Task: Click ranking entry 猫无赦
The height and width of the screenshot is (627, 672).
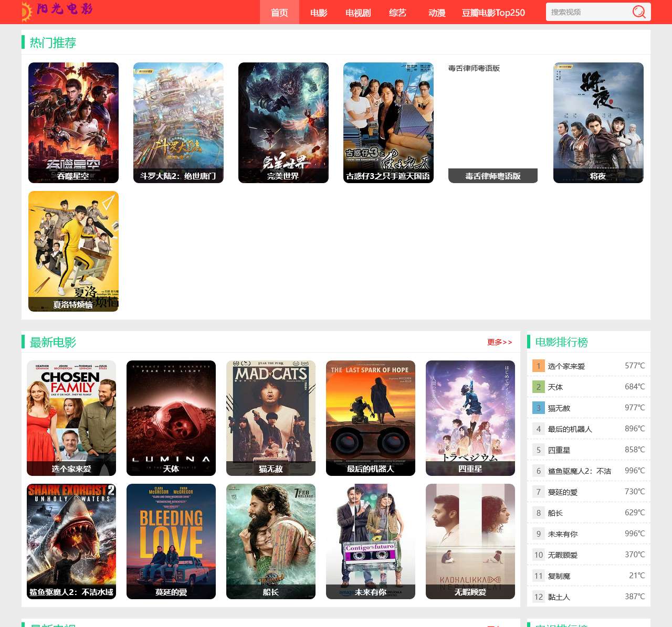Action: pyautogui.click(x=559, y=408)
